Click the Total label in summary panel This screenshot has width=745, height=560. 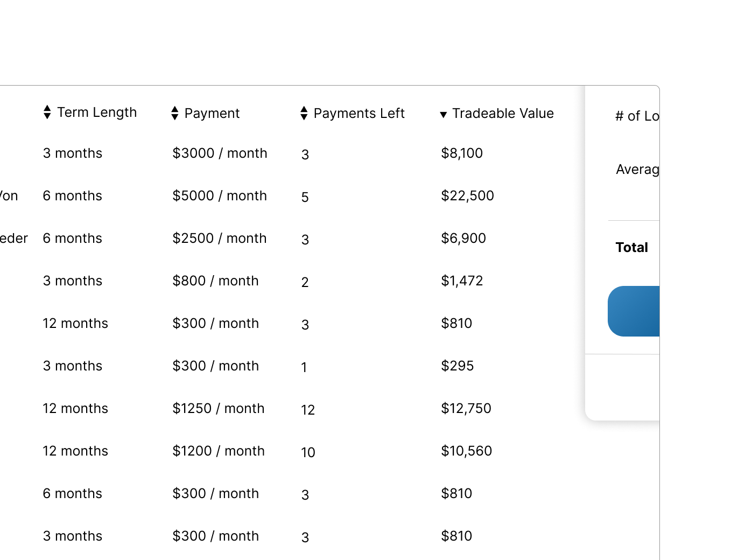click(x=631, y=248)
